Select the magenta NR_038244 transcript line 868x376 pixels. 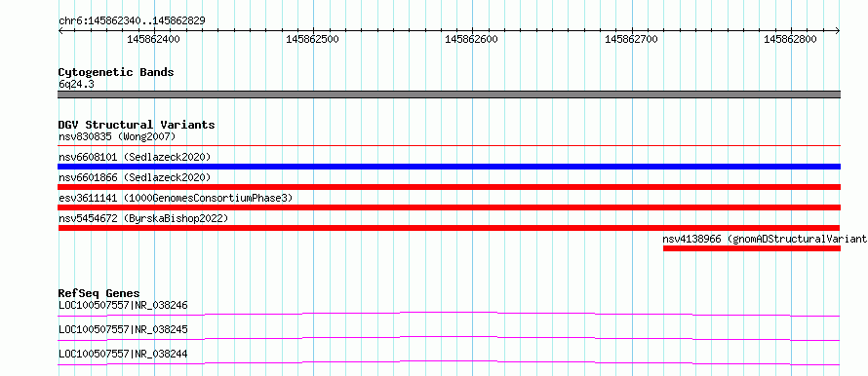[x=449, y=362]
